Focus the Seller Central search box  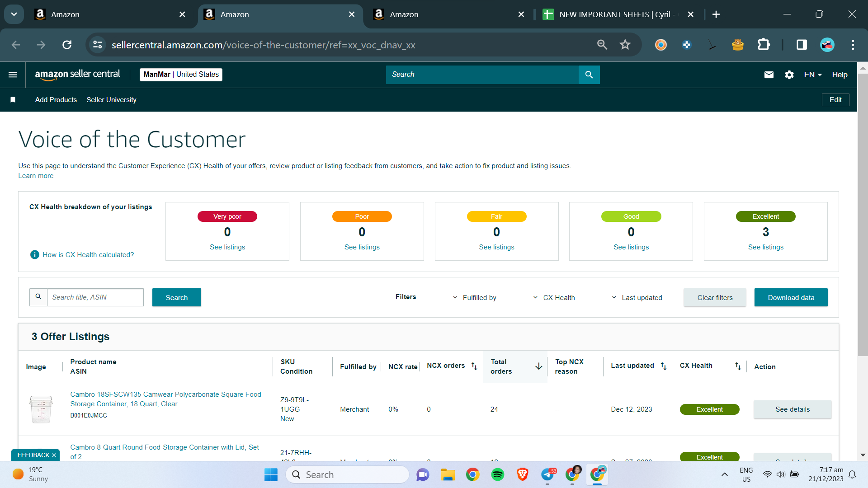(x=482, y=75)
